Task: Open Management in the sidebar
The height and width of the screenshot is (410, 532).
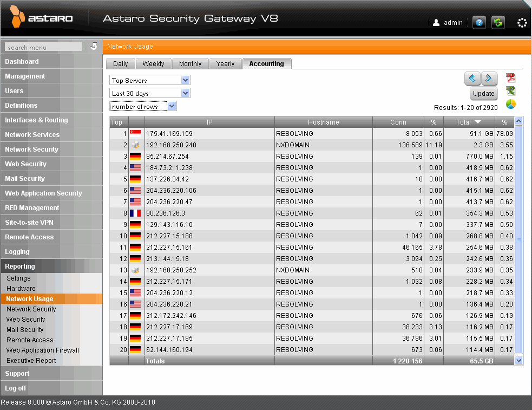Action: coord(51,76)
